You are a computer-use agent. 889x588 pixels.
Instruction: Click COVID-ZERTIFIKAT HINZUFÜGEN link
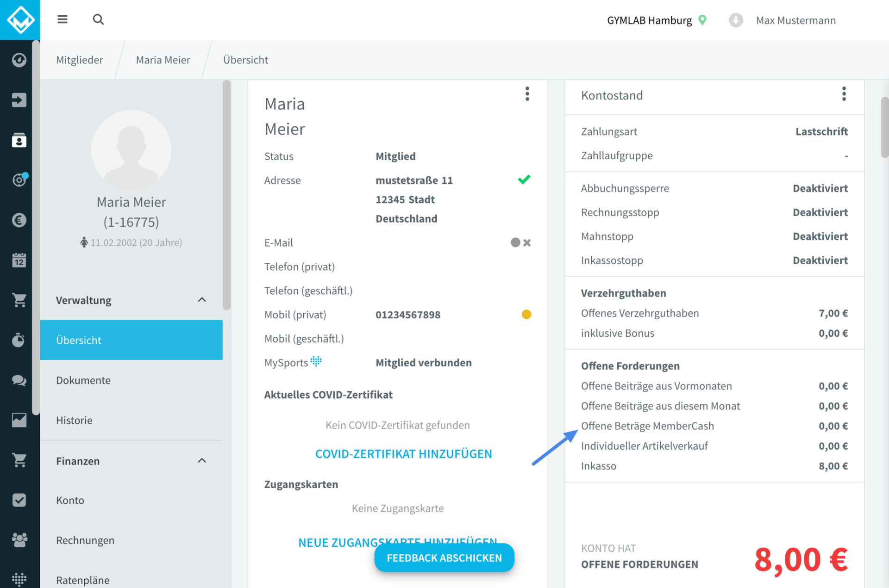pyautogui.click(x=403, y=454)
